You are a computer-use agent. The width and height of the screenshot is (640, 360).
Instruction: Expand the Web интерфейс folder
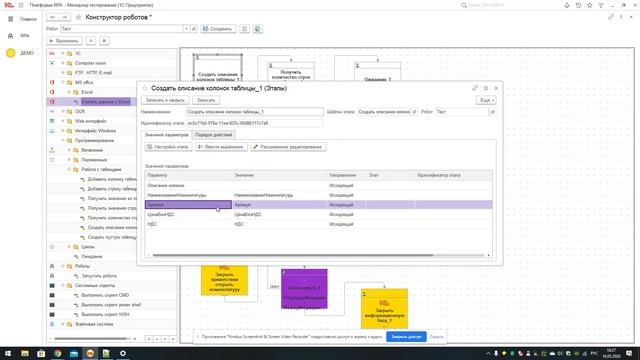coord(63,121)
